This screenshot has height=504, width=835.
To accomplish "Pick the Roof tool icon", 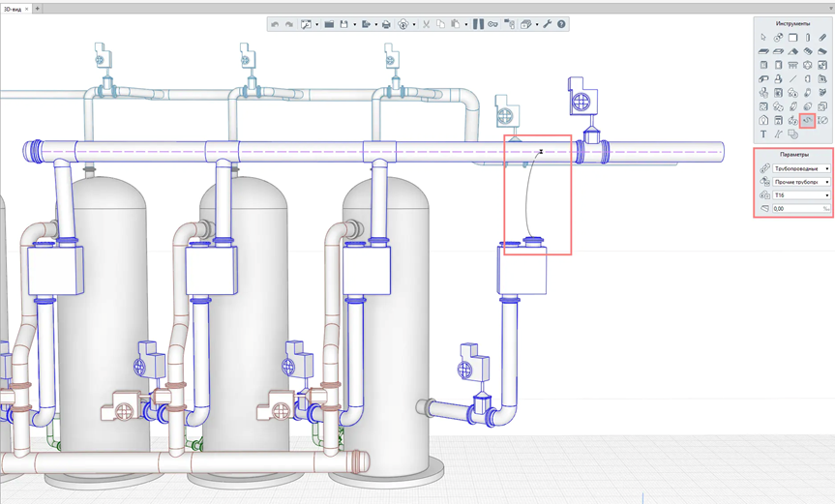I will tap(793, 51).
